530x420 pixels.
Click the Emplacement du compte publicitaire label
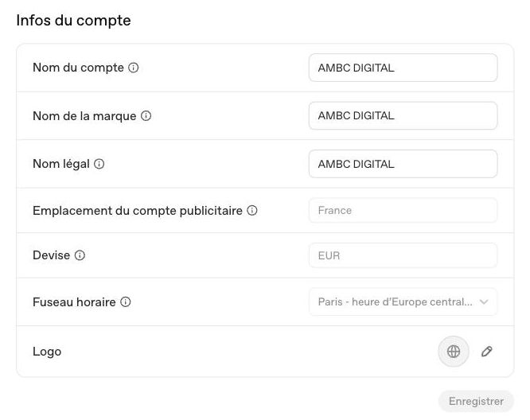click(138, 211)
